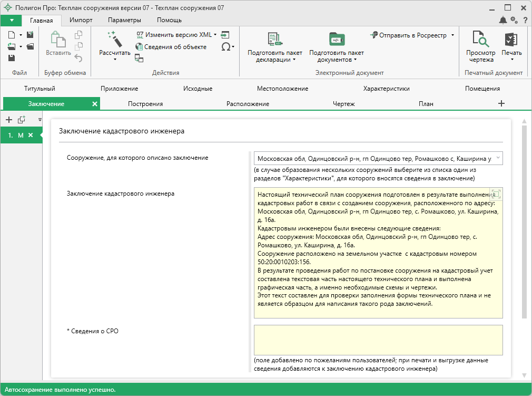Screen dimensions: 532x396
Task: Open Сведения об объекте globe icon
Action: 140,47
